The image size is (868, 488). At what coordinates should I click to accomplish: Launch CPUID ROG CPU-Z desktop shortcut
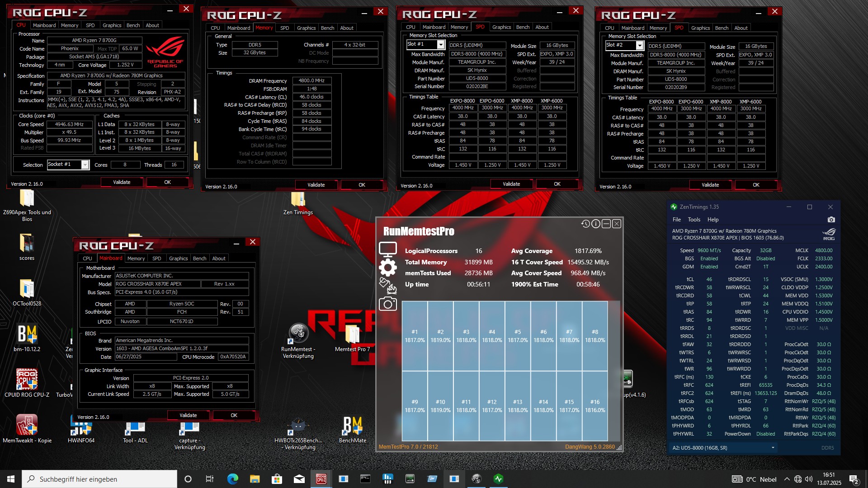27,383
